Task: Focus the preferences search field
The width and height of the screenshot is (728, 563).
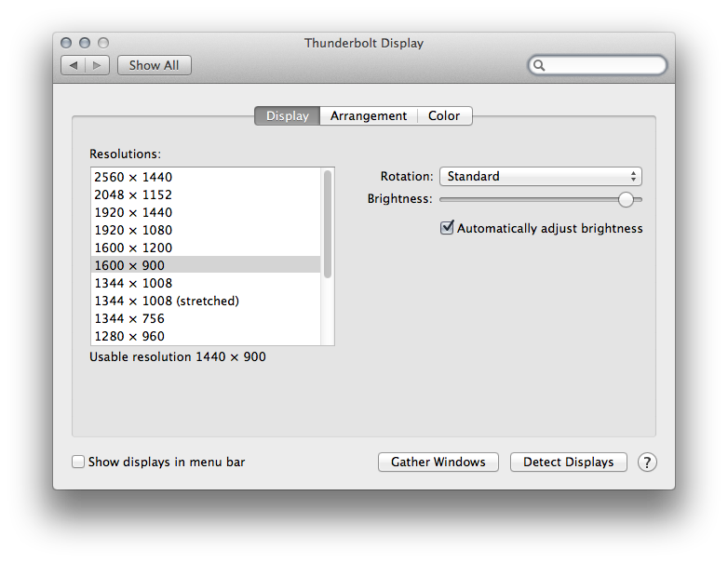Action: 598,65
